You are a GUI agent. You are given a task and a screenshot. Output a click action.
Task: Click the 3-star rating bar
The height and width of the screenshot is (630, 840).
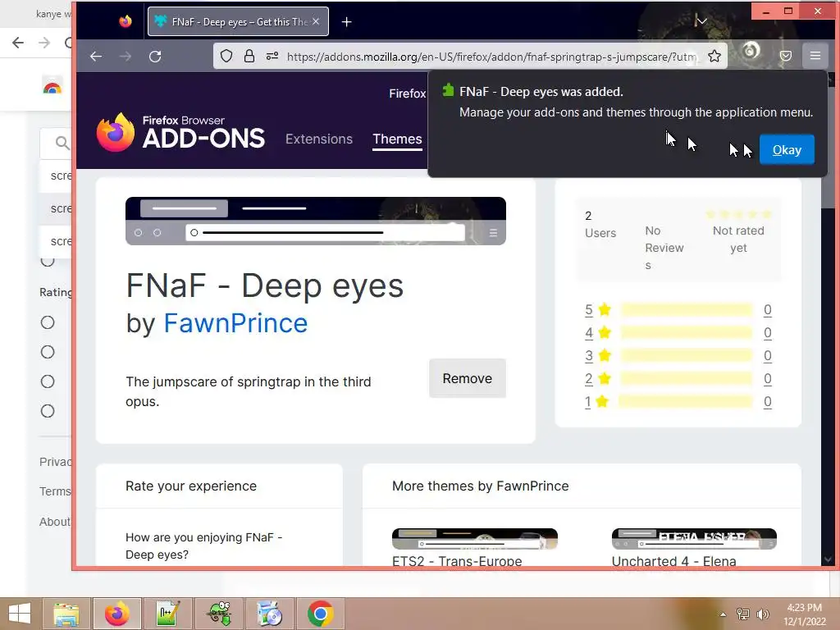[687, 356]
